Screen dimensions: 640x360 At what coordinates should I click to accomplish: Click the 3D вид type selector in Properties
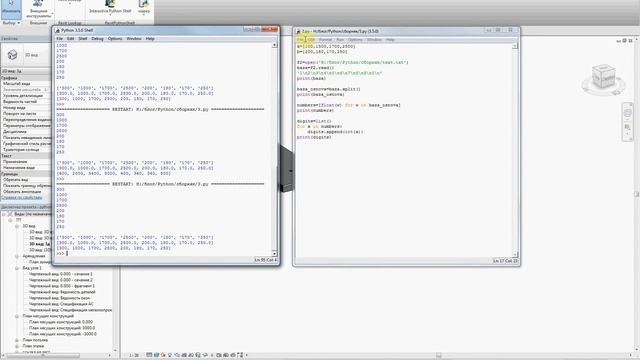[x=26, y=55]
